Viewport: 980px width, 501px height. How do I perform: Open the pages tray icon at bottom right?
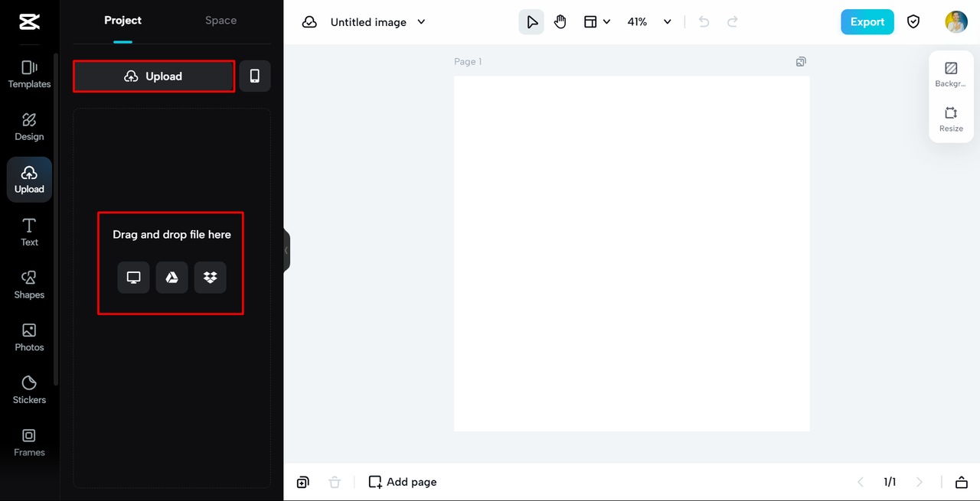click(x=962, y=482)
